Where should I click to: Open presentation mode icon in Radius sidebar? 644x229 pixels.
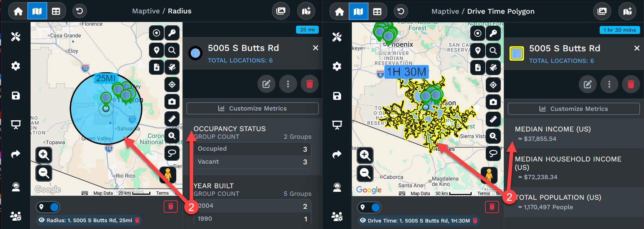(x=16, y=125)
